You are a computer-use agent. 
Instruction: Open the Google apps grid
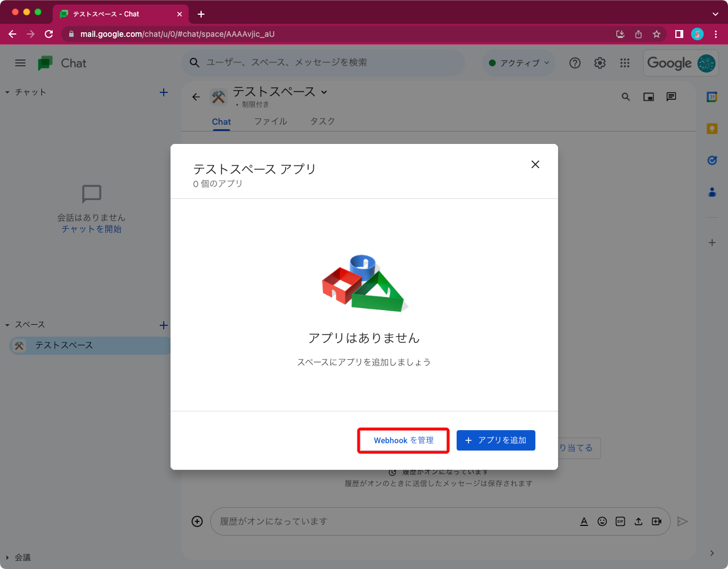pyautogui.click(x=625, y=63)
